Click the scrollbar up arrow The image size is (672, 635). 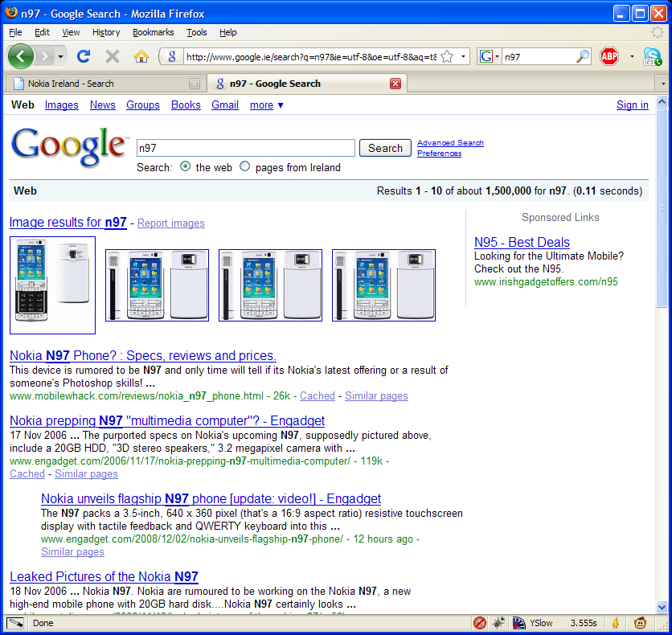(662, 102)
